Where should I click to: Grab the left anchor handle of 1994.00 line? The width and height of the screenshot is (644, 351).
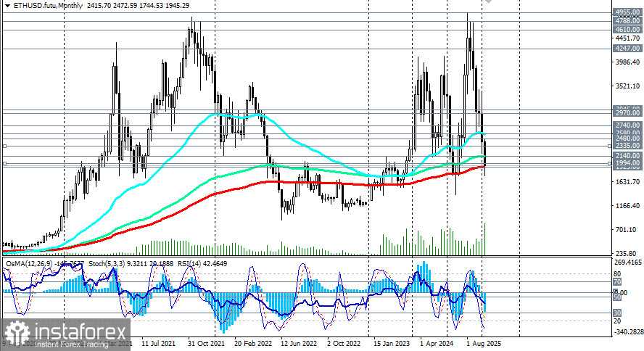4,163
